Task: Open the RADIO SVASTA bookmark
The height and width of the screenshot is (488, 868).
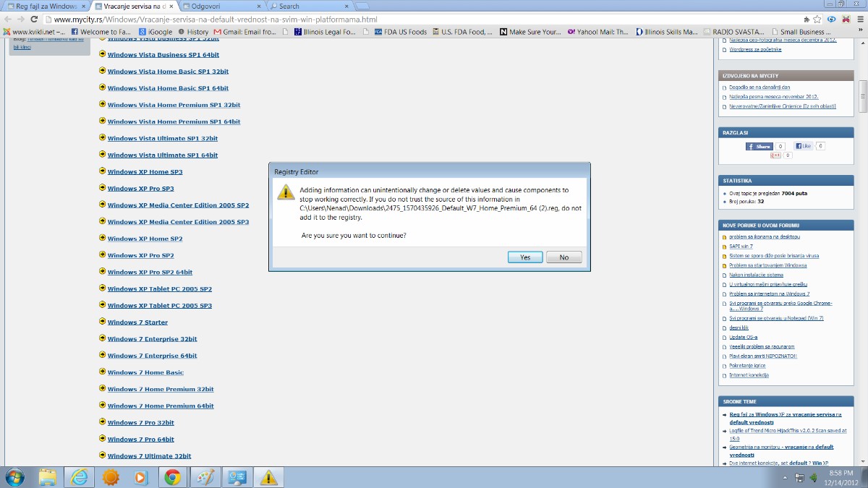Action: (733, 32)
